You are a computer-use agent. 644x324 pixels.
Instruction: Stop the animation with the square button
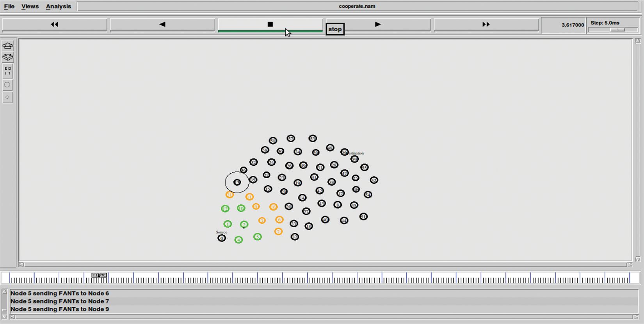270,25
